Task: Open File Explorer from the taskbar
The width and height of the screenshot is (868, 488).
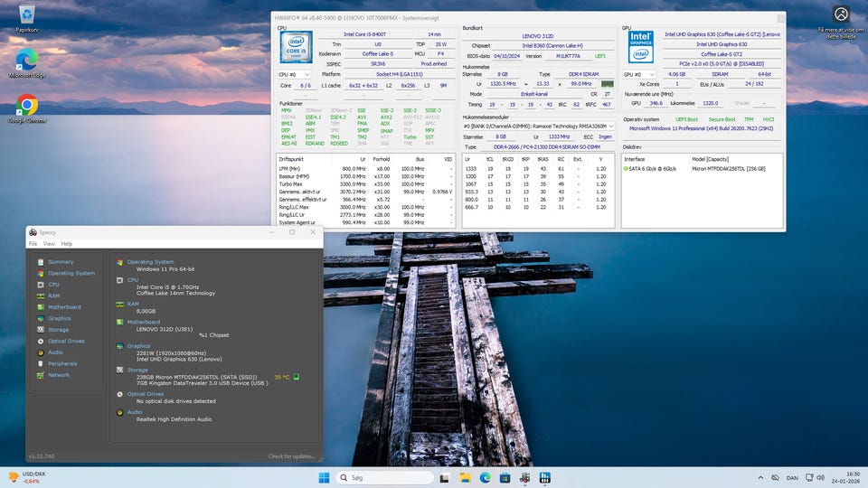Action: tap(463, 477)
